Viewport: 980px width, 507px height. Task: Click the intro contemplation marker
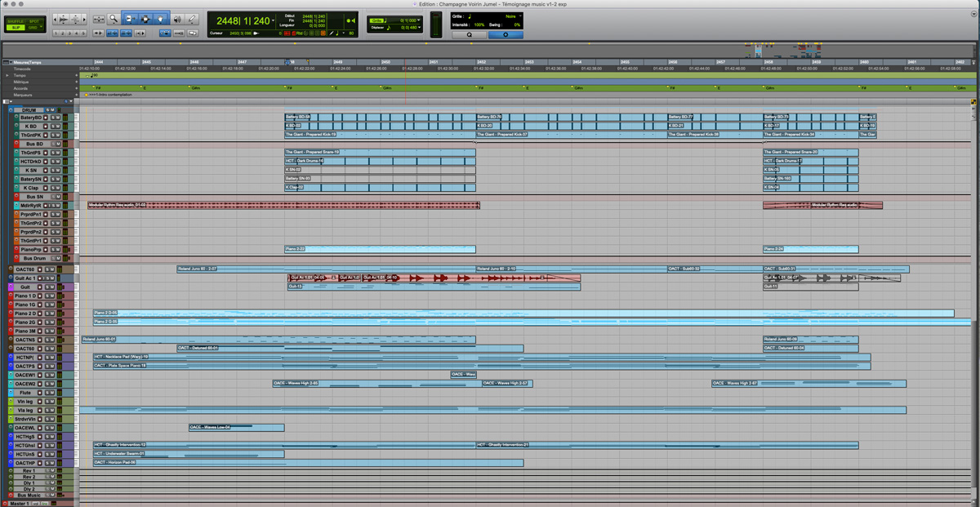(x=86, y=95)
